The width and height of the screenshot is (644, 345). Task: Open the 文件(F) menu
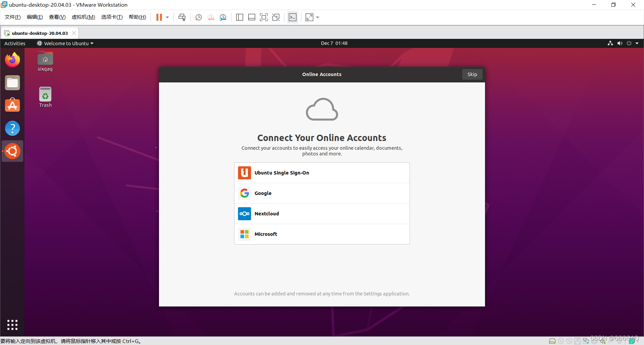(13, 17)
